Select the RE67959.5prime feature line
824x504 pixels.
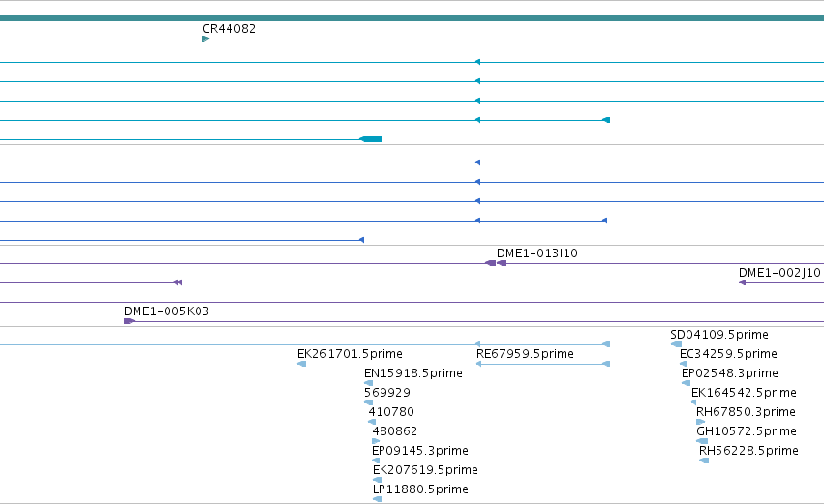[543, 364]
